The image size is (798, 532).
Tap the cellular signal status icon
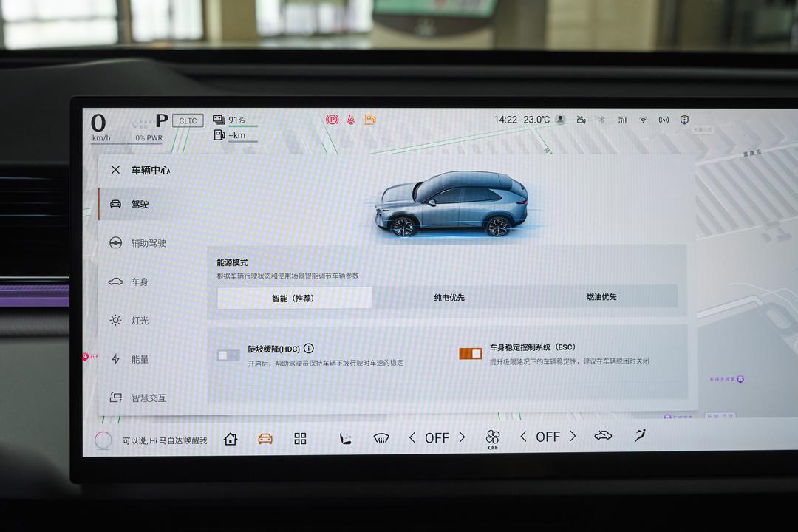pos(622,120)
